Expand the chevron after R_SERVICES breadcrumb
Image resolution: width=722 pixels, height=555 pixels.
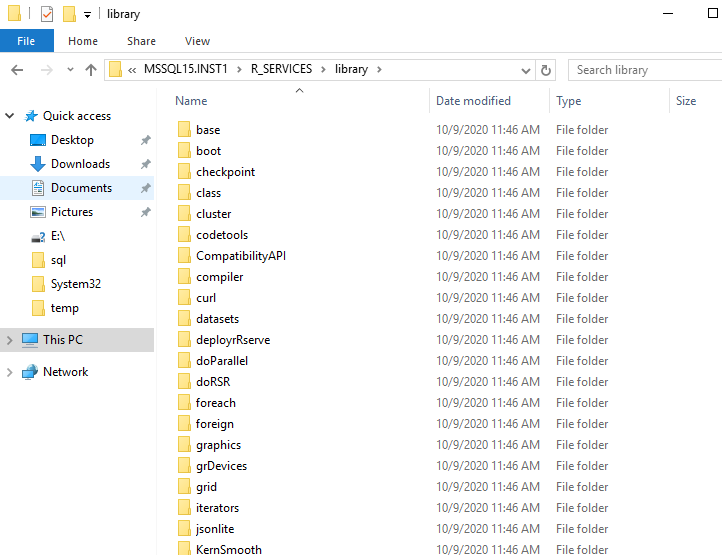(323, 70)
